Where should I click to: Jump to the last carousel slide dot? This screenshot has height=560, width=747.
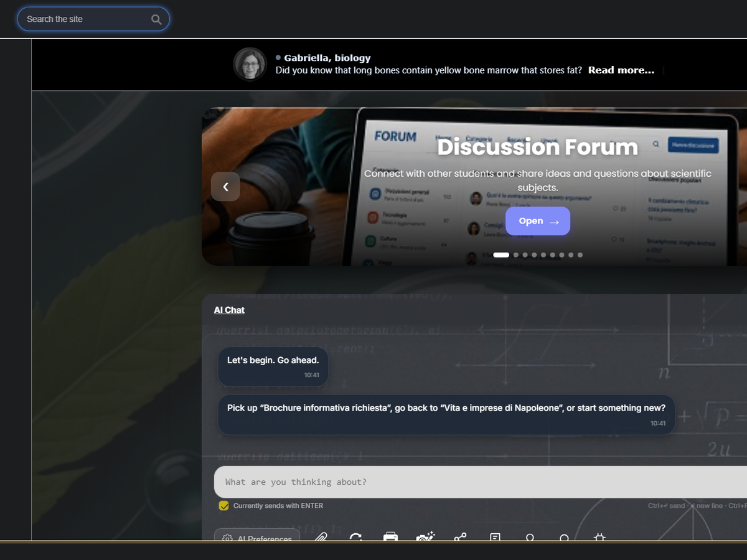(580, 255)
